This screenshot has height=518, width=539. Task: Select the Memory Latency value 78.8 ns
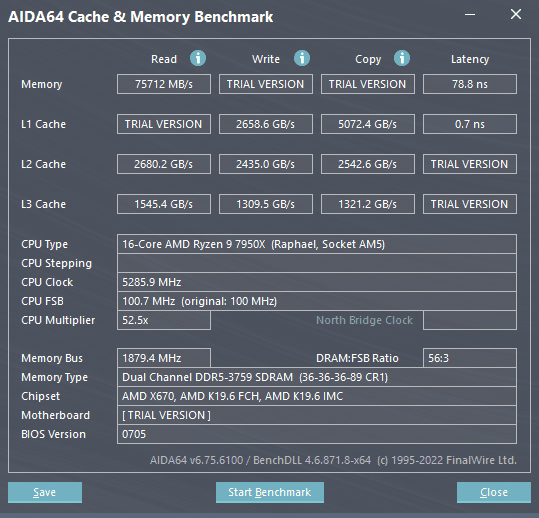pos(470,84)
